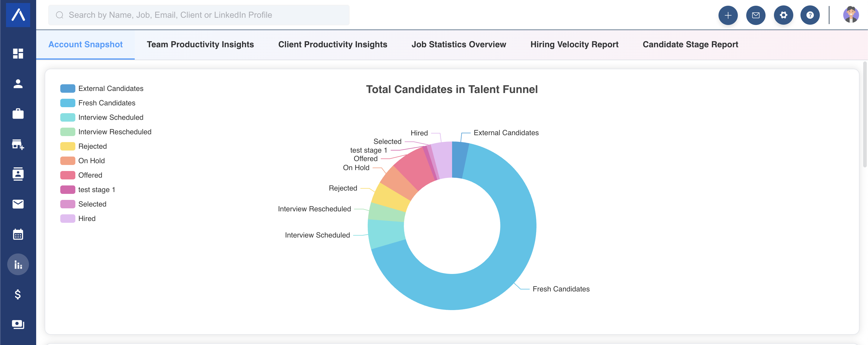
Task: Open the settings gear in top bar
Action: [x=783, y=15]
